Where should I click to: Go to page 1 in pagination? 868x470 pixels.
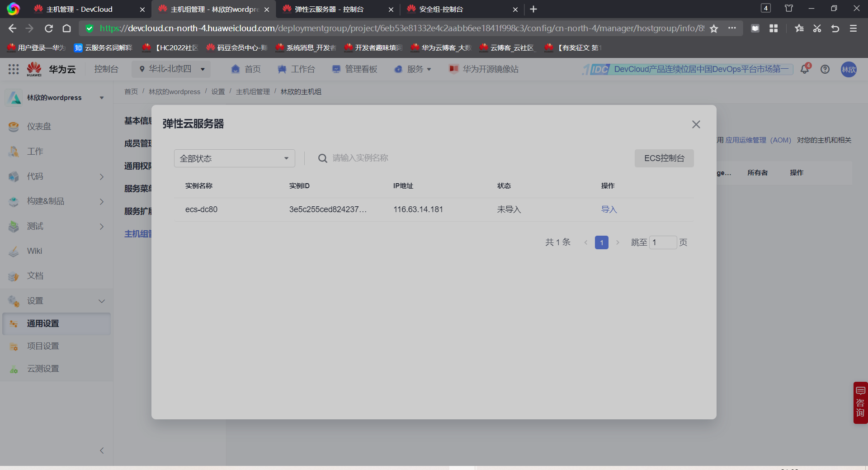(601, 242)
